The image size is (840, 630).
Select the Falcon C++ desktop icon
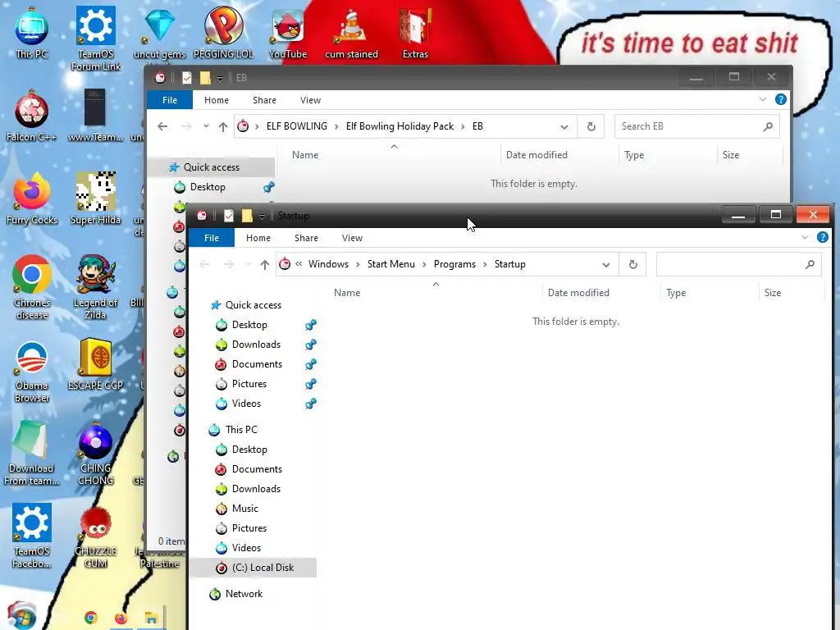pyautogui.click(x=32, y=116)
